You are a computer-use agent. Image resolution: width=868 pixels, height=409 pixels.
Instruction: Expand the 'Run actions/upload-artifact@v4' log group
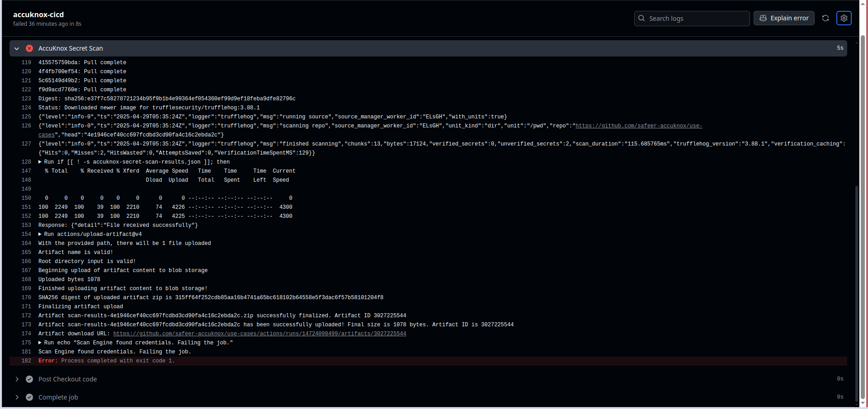[x=40, y=234]
